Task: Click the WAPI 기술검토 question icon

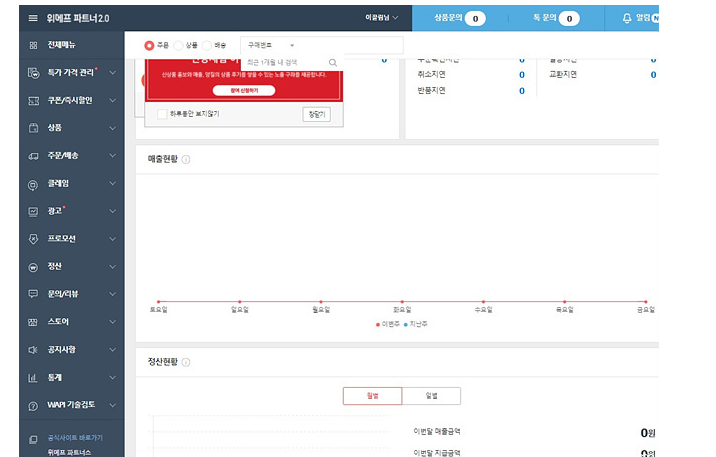Action: [33, 406]
